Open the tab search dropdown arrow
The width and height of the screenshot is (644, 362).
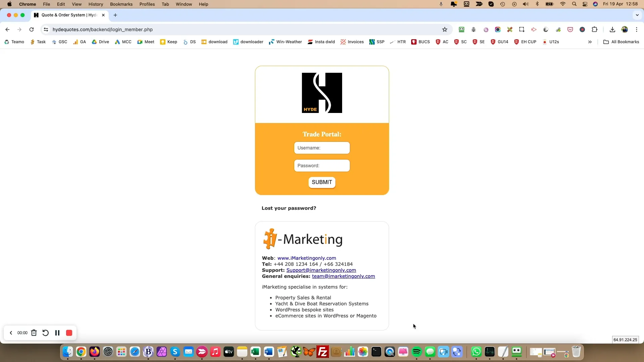637,15
